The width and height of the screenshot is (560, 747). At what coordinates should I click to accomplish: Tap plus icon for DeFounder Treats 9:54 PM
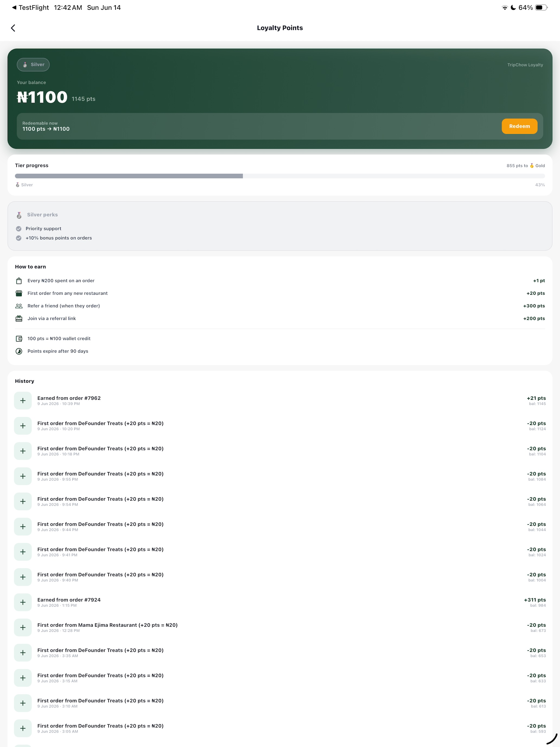point(23,502)
